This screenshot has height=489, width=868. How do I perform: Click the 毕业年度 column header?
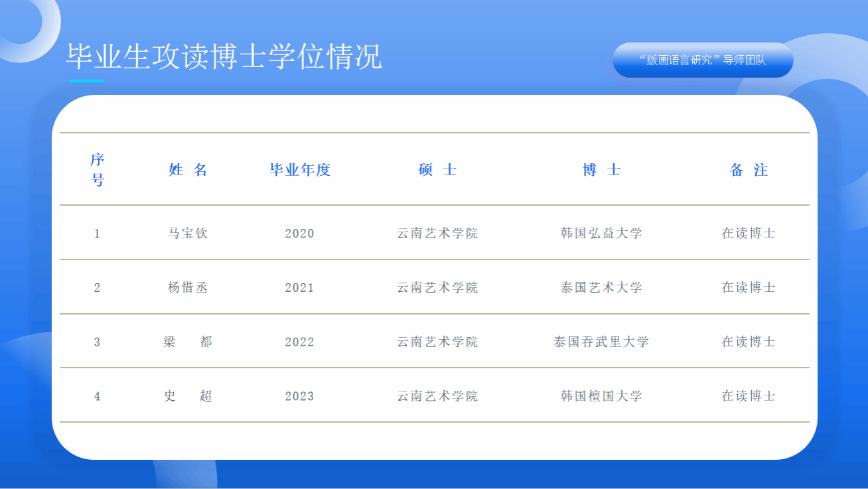[300, 170]
